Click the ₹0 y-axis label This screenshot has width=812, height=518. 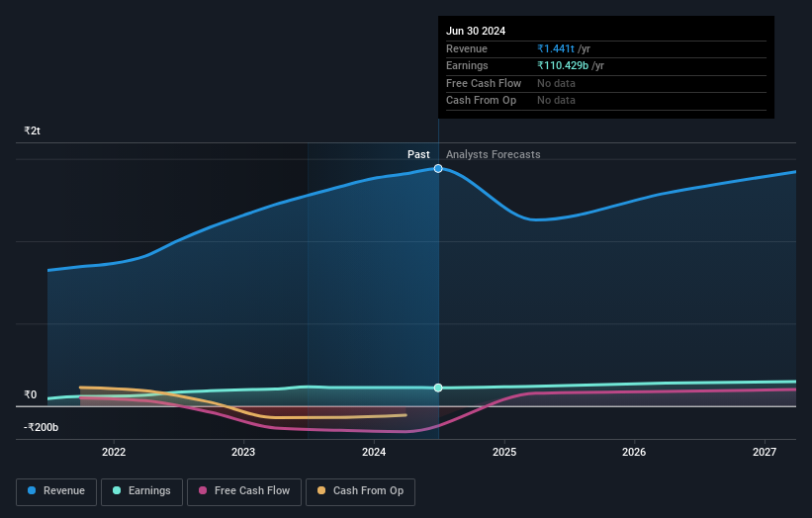click(x=31, y=394)
